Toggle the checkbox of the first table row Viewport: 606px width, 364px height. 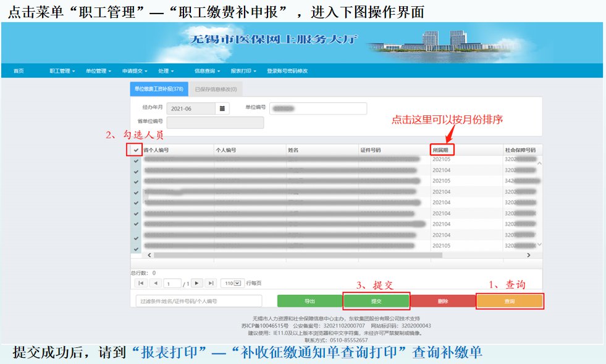(136, 160)
